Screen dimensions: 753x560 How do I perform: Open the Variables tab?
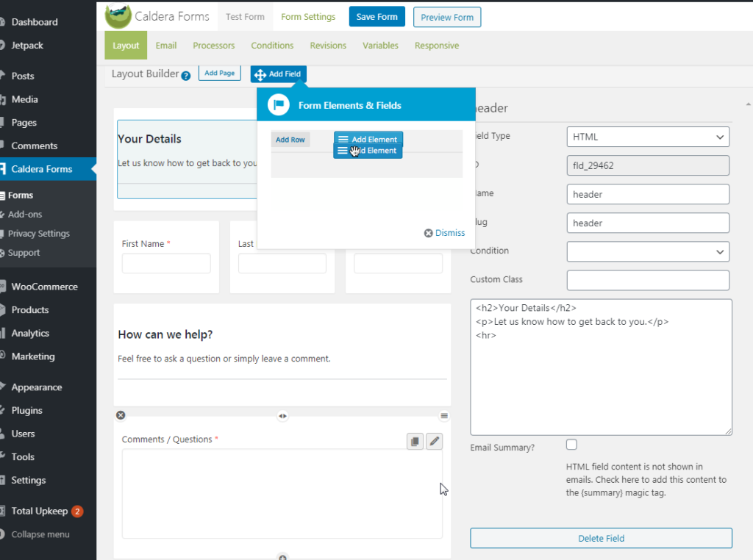pos(380,45)
